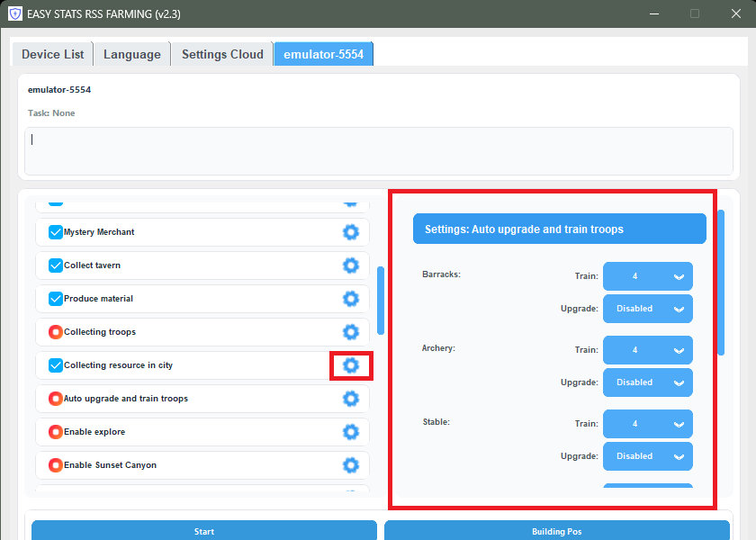This screenshot has width=756, height=540.
Task: Uncheck Collecting resource in city checkbox
Action: [x=56, y=365]
